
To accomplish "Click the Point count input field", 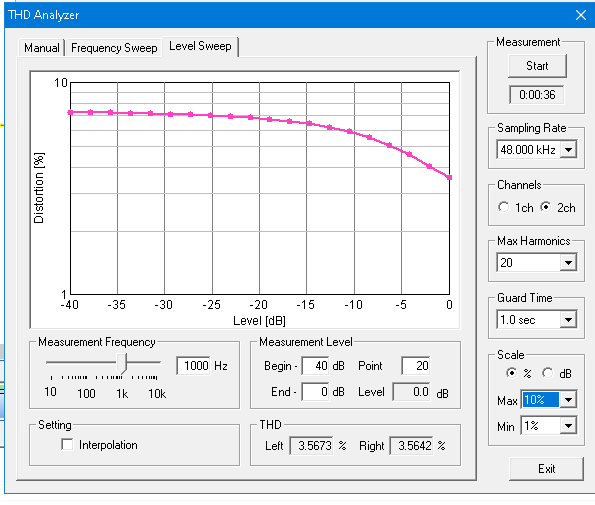I will point(416,366).
